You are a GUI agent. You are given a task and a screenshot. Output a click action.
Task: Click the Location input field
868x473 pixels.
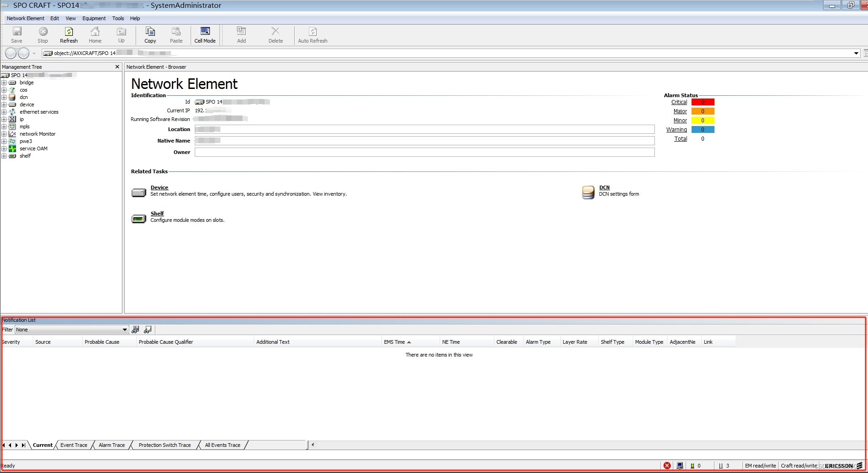coord(424,129)
